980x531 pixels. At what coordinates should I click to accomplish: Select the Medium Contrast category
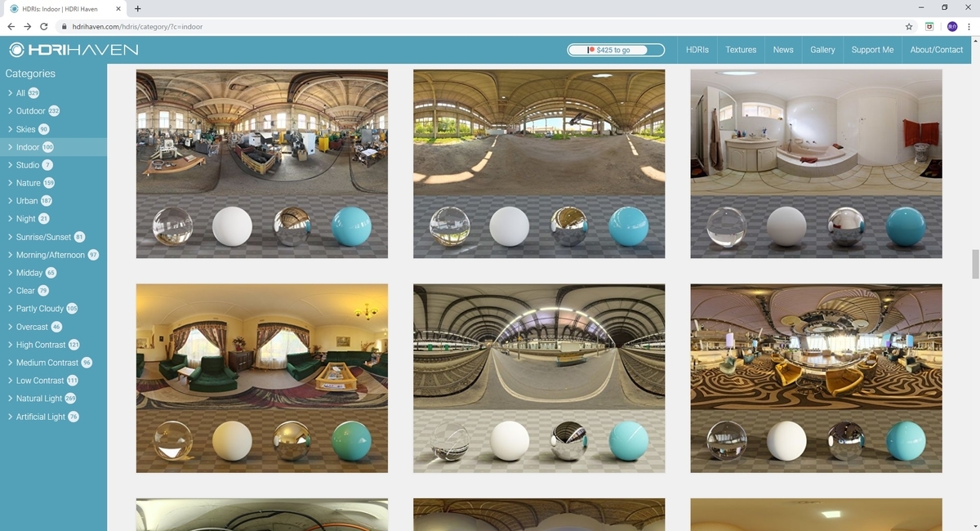coord(53,363)
